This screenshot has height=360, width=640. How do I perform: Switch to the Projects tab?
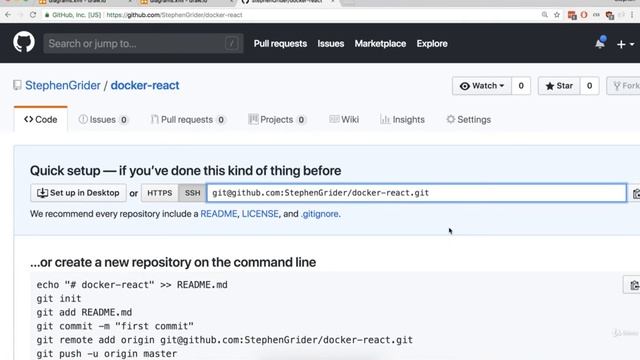point(277,120)
